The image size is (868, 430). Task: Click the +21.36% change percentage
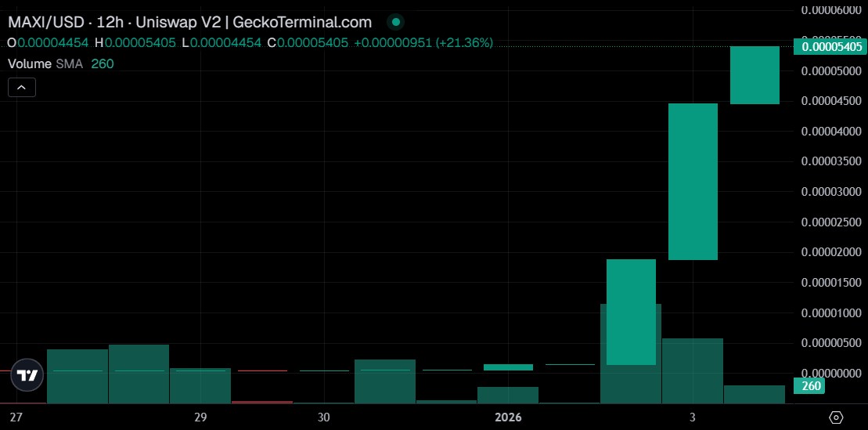tap(464, 42)
